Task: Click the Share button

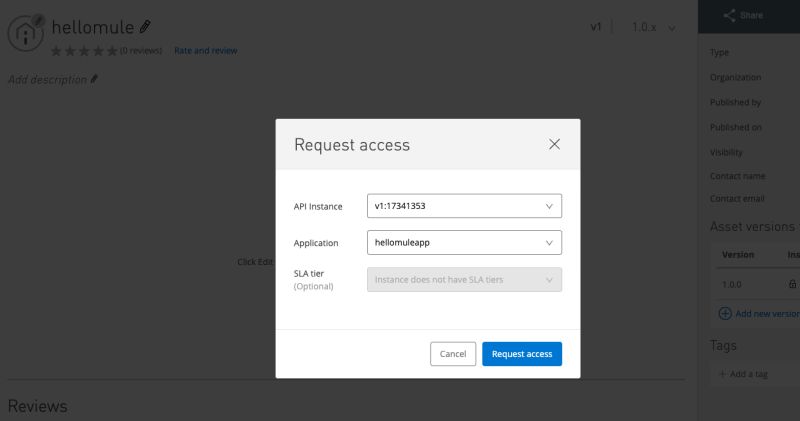Action: (x=743, y=15)
